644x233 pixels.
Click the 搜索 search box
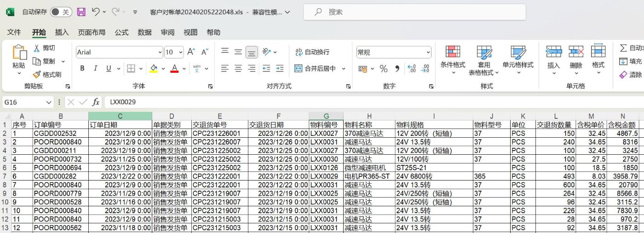point(414,12)
